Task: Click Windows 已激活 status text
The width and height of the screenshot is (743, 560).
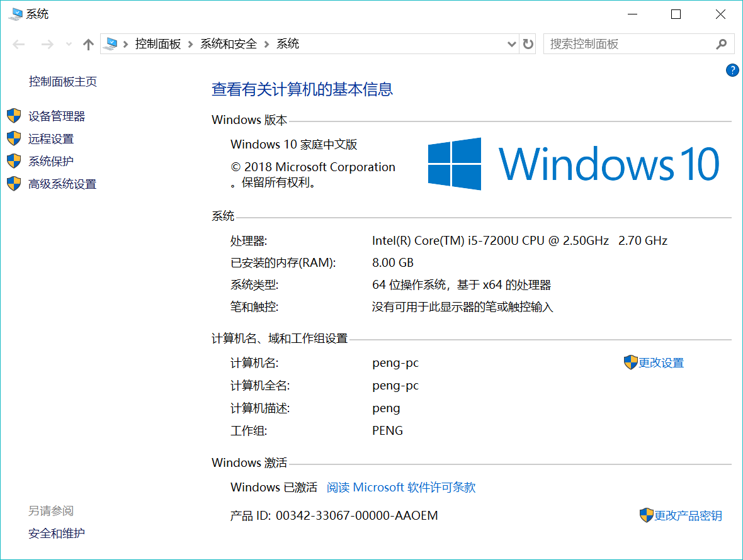Action: (x=274, y=488)
